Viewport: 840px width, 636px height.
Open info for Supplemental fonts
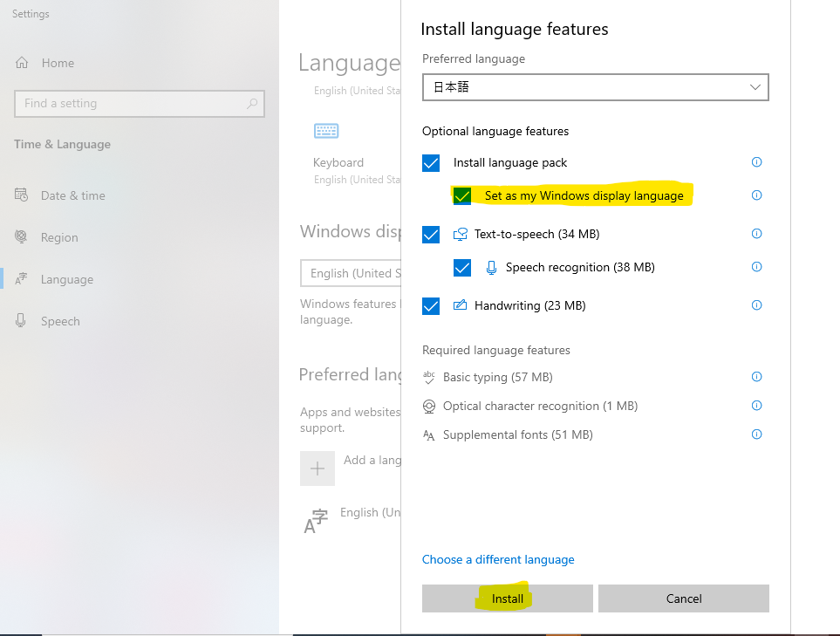[756, 434]
